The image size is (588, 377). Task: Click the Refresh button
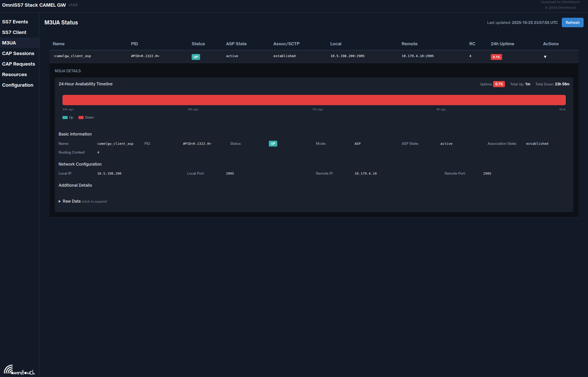coord(572,23)
